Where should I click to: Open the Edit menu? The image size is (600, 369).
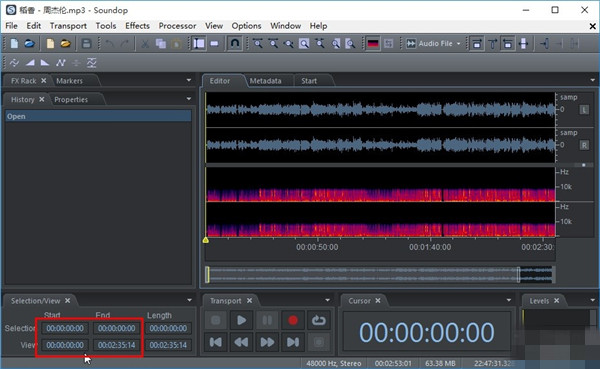pyautogui.click(x=34, y=26)
